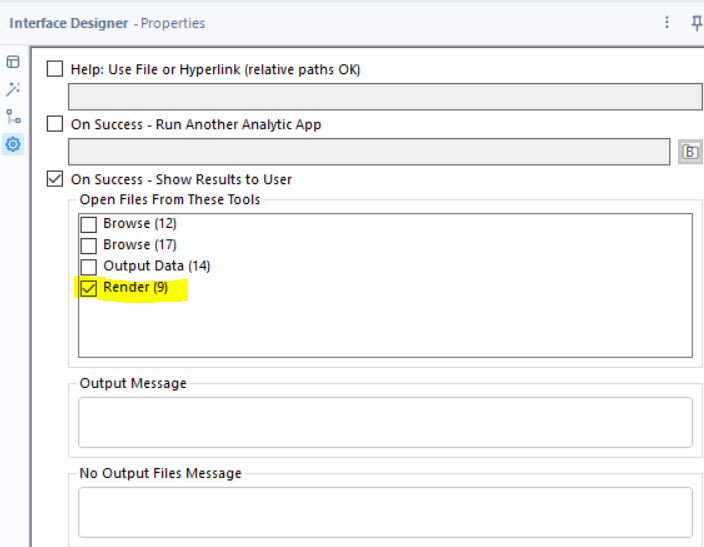Open the Tree View sidebar icon

coord(13,117)
